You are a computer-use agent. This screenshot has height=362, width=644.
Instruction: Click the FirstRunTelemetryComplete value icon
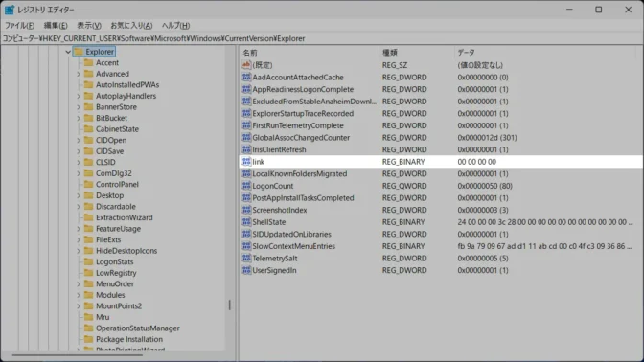tap(246, 125)
